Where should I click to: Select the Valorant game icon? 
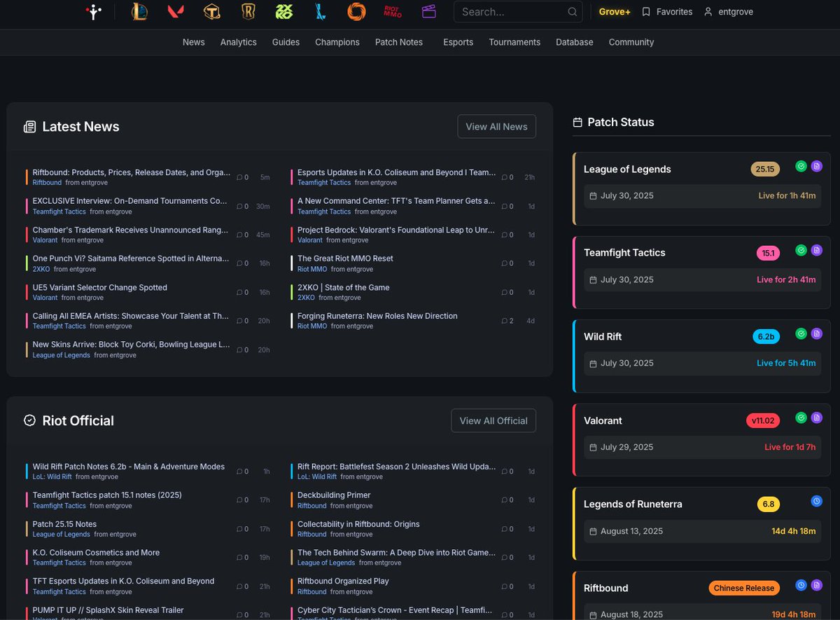tap(176, 12)
